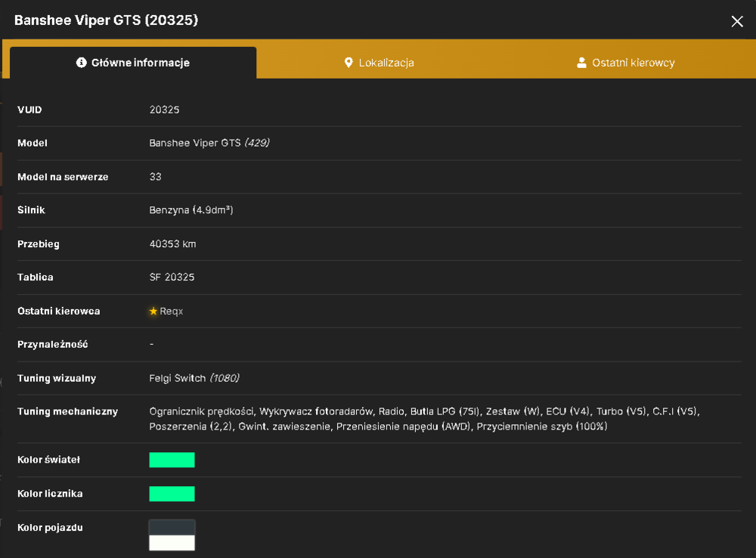
Task: Select the VUID value 20325
Action: [x=164, y=110]
